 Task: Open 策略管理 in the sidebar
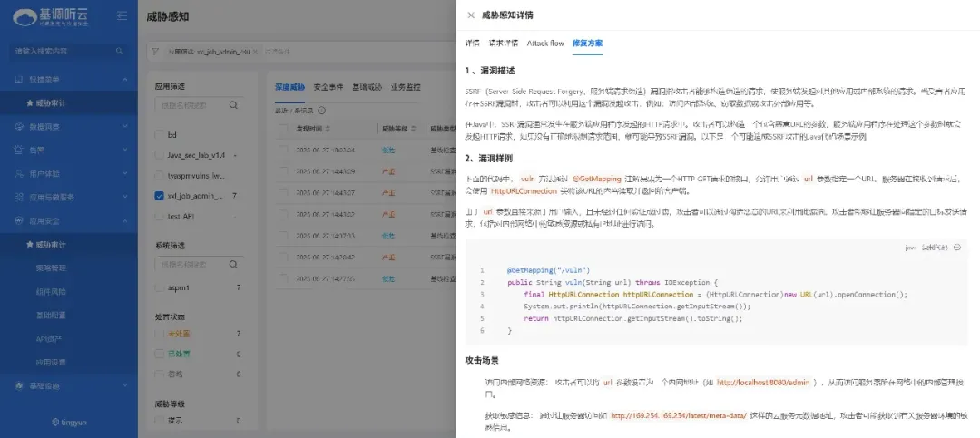(x=51, y=268)
